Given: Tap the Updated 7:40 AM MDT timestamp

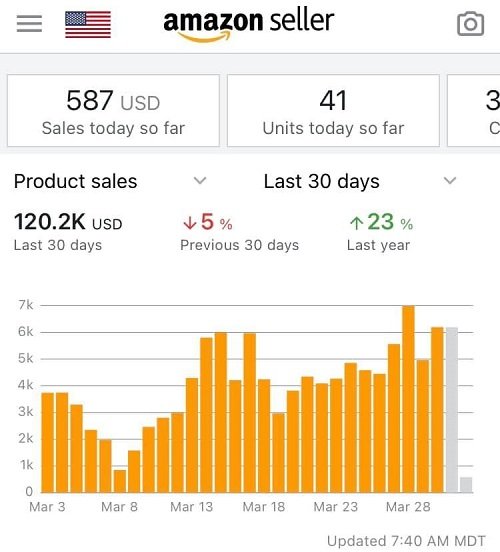Looking at the screenshot, I should 406,540.
